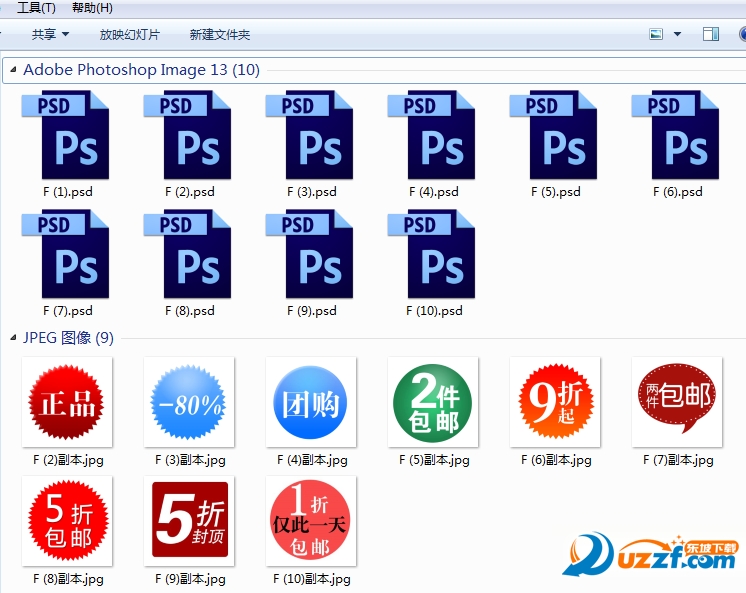
Task: Click the file name F (2).psd
Action: tap(189, 192)
